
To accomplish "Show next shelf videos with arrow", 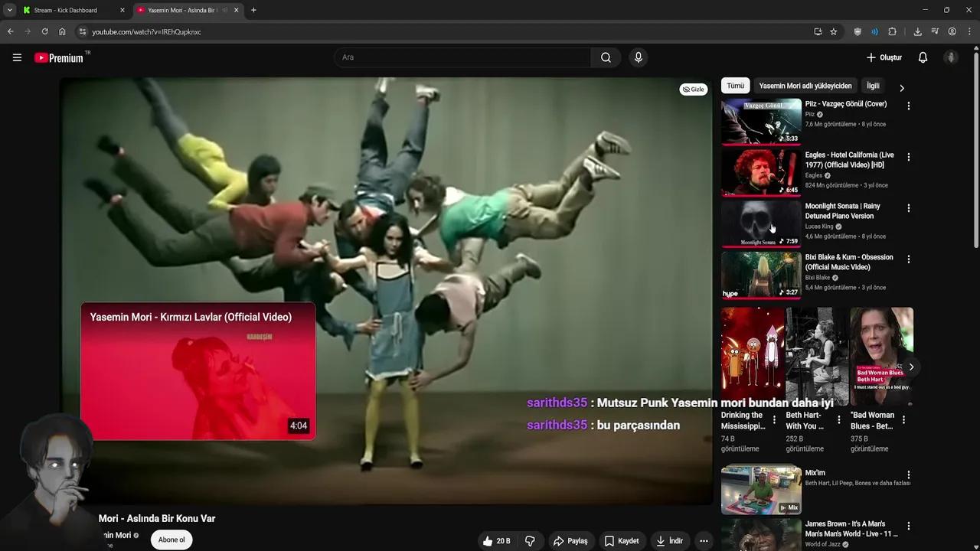I will click(911, 367).
